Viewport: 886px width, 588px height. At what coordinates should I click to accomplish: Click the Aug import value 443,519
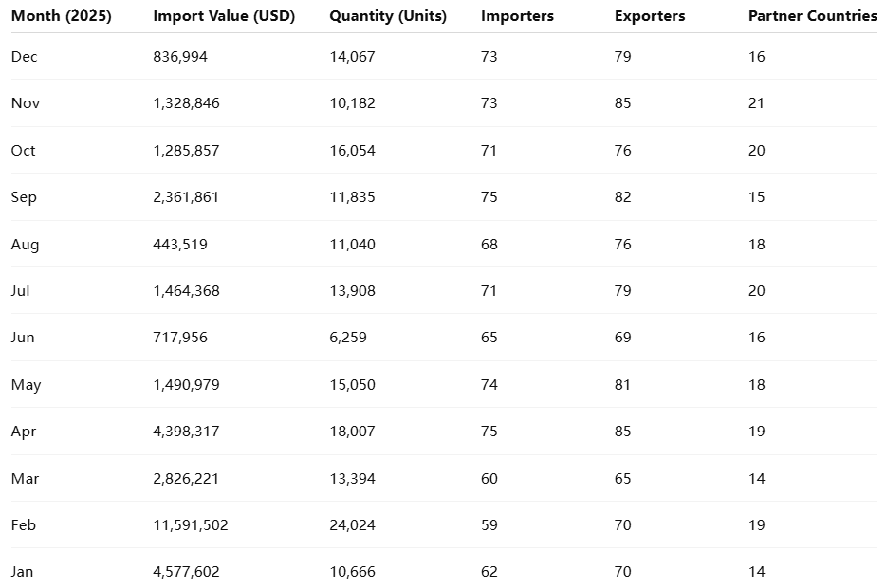[x=180, y=245]
